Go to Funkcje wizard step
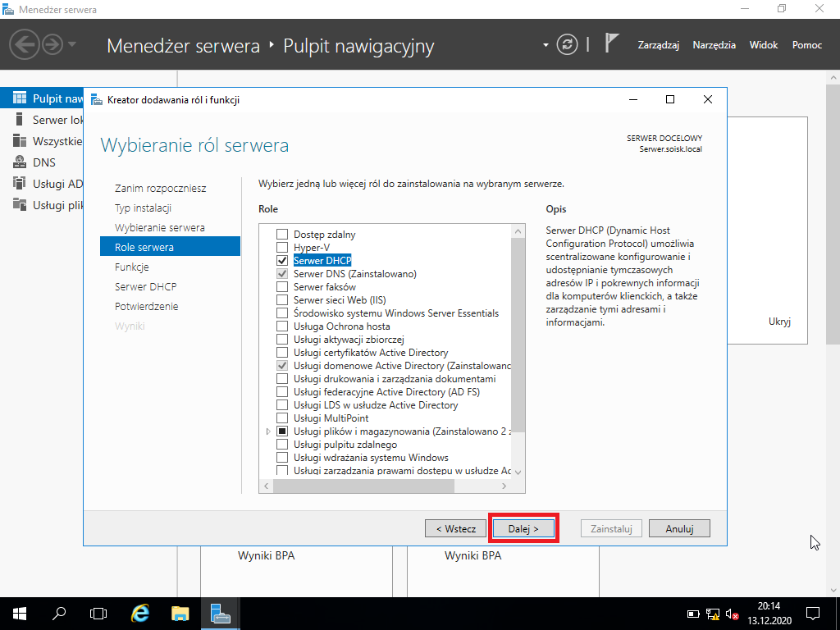 132,267
